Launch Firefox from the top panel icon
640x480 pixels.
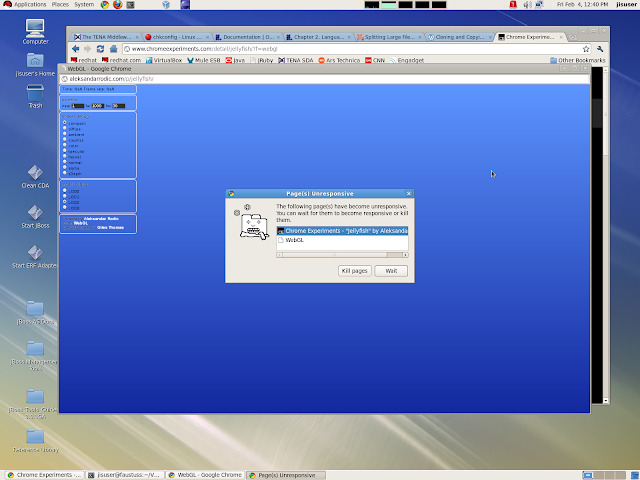click(x=118, y=4)
